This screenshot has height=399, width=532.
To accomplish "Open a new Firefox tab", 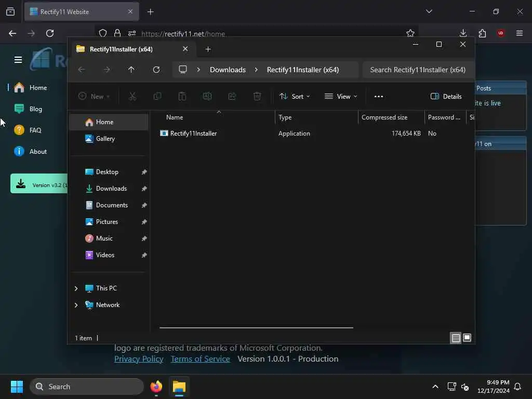I will pyautogui.click(x=150, y=12).
